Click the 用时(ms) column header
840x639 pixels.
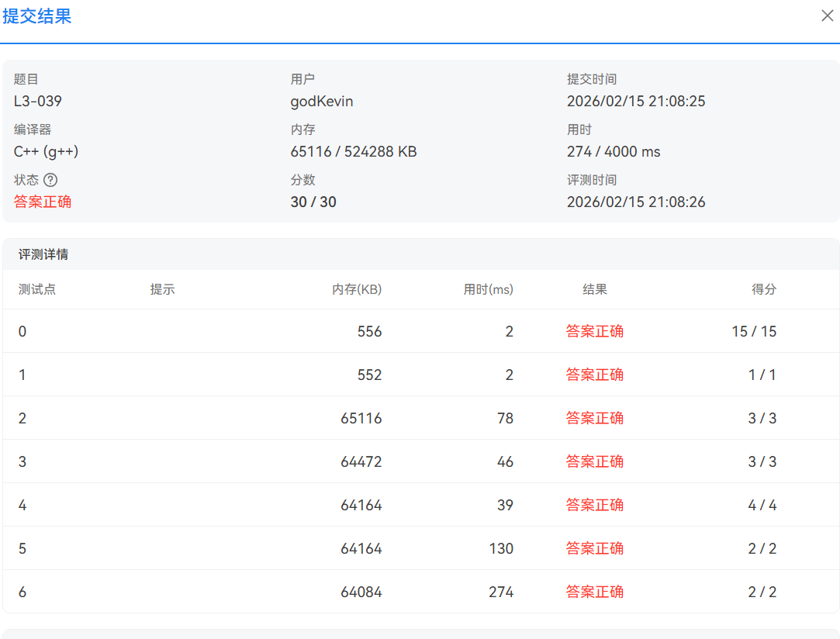pyautogui.click(x=488, y=289)
